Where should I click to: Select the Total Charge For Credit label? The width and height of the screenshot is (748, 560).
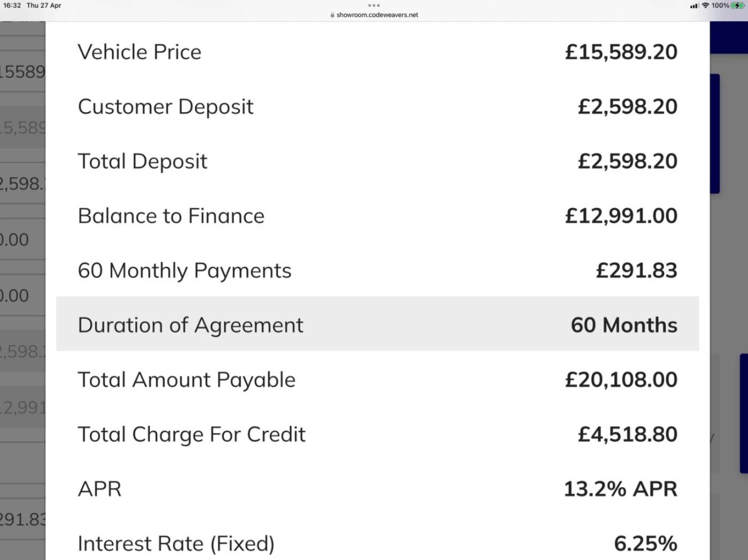191,435
